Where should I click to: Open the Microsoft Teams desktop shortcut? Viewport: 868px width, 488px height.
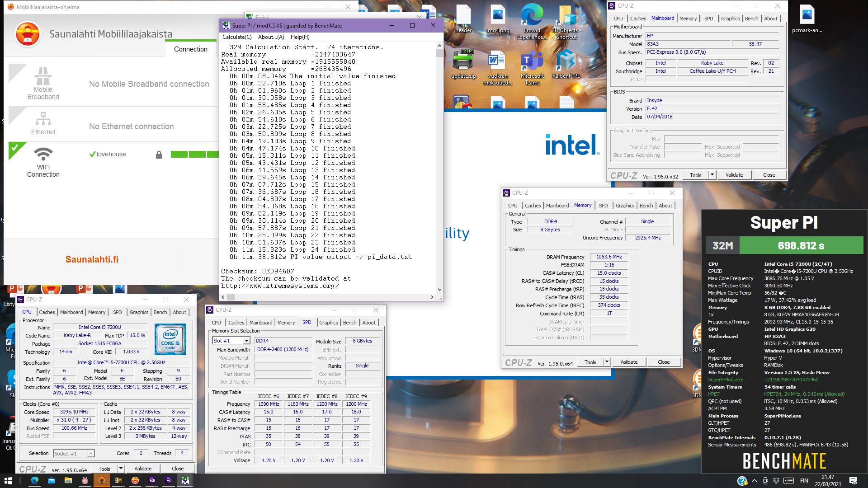532,68
